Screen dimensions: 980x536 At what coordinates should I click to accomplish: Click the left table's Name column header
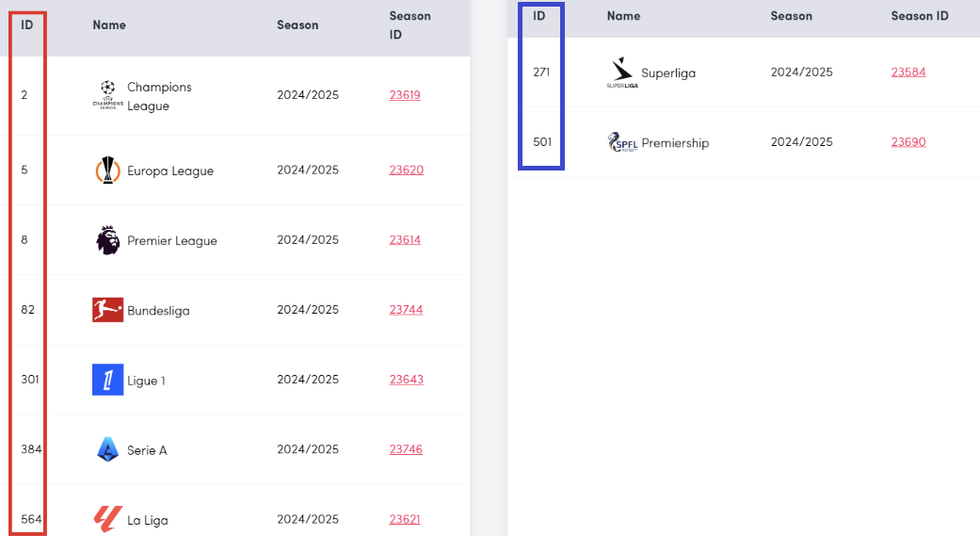tap(109, 25)
